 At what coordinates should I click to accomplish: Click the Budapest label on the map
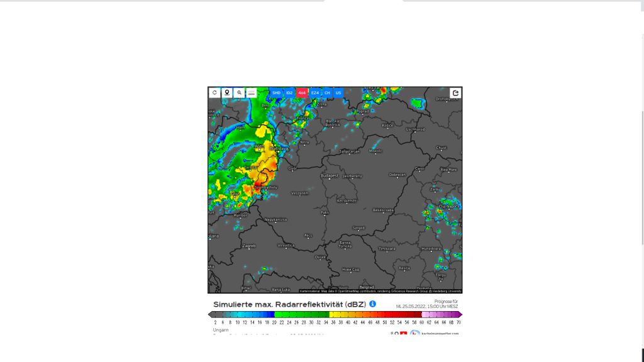[x=329, y=176]
